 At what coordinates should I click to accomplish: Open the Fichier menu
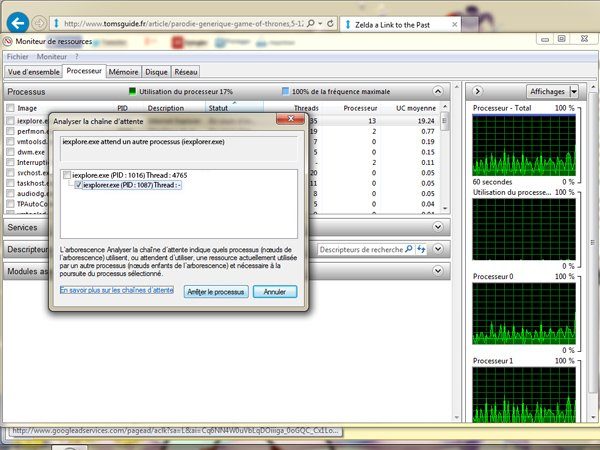[18, 57]
